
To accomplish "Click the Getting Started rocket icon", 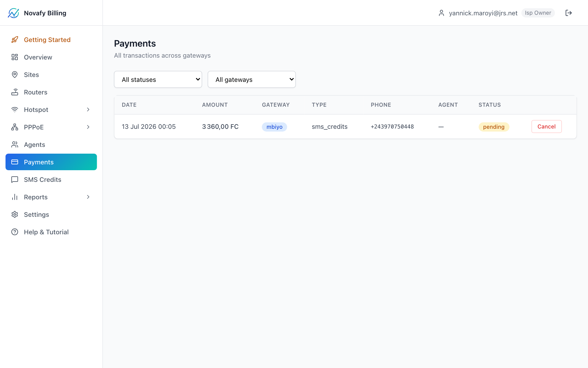I will (15, 40).
